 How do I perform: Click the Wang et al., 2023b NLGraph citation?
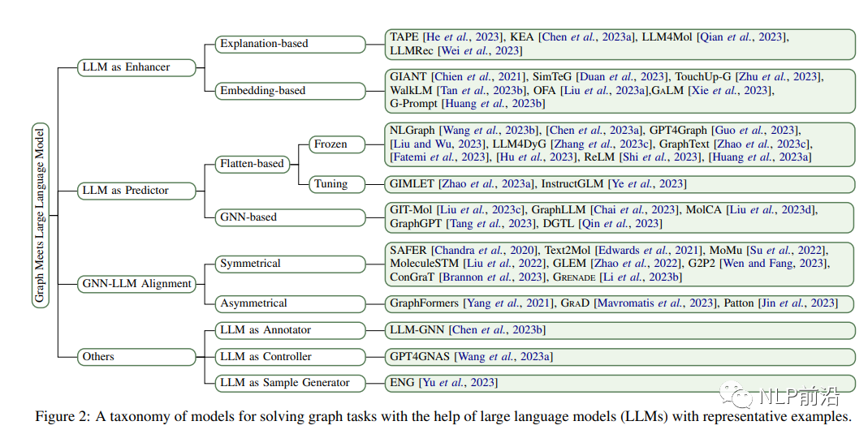489,131
